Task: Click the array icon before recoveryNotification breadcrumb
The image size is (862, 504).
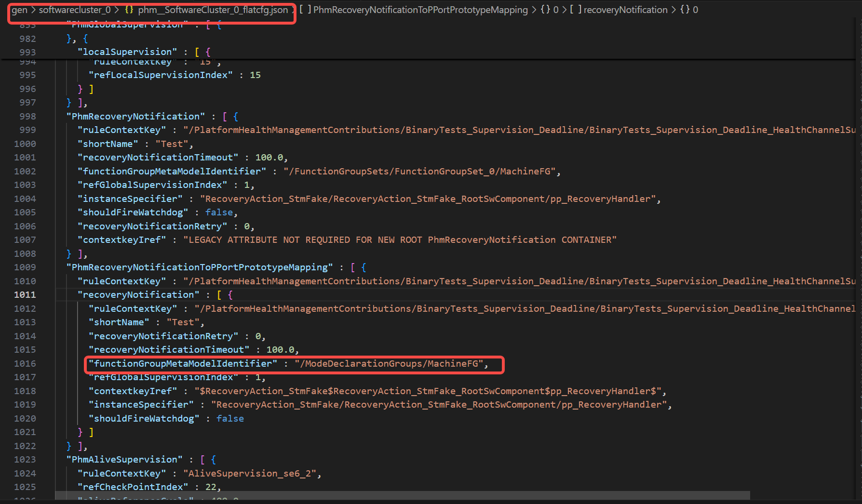Action: click(x=576, y=10)
